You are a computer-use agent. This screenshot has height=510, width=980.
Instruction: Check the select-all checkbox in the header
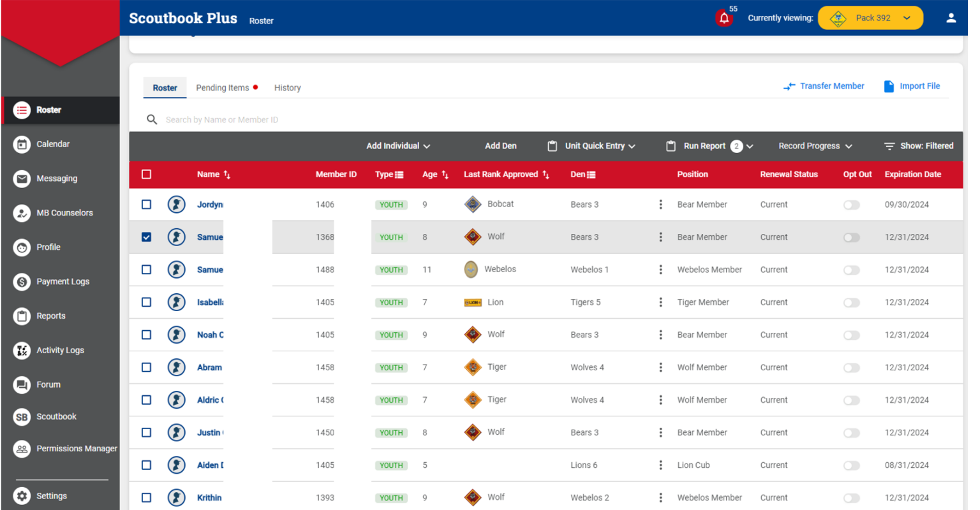[x=146, y=174]
